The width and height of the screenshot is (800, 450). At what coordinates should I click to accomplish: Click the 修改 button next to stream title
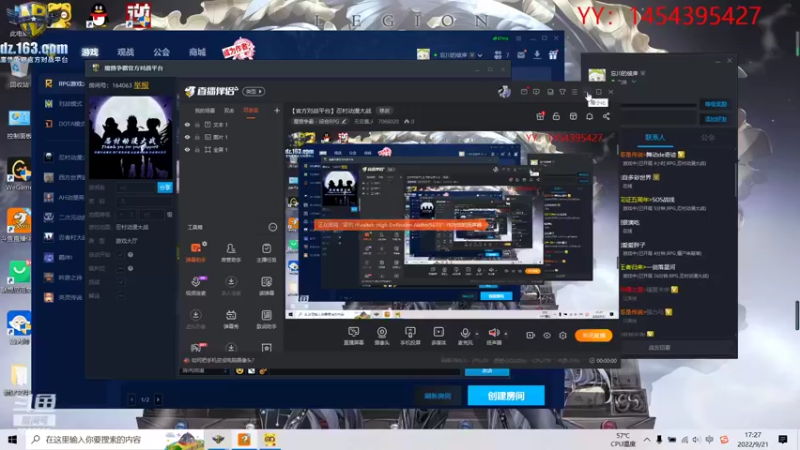tap(384, 111)
